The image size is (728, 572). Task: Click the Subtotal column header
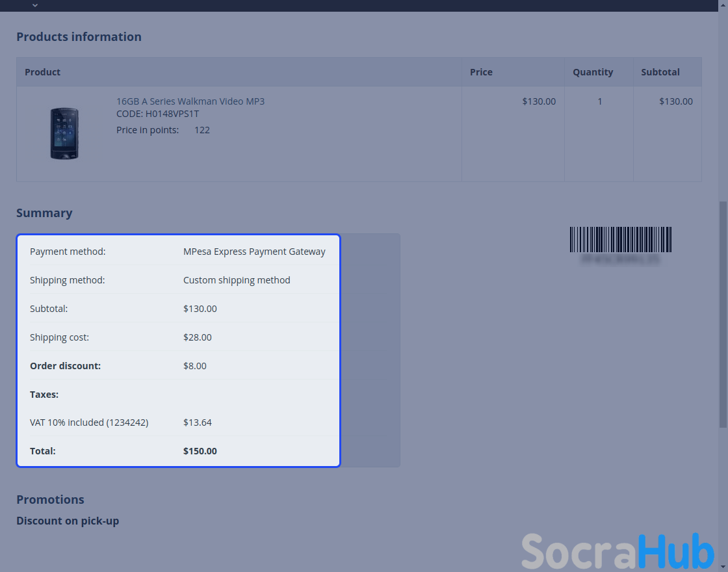(x=660, y=72)
